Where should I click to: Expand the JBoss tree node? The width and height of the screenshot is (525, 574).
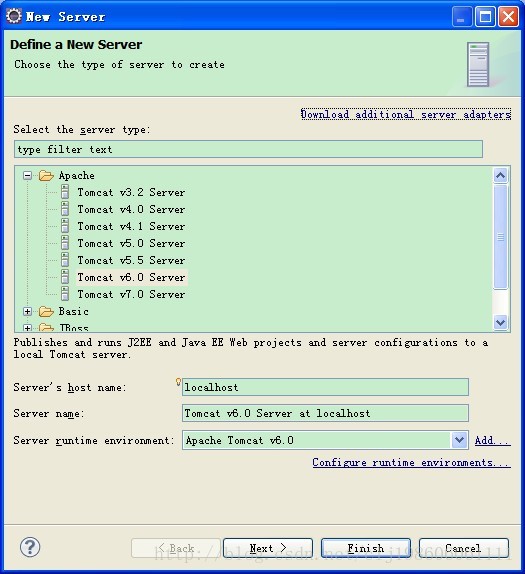pos(27,328)
